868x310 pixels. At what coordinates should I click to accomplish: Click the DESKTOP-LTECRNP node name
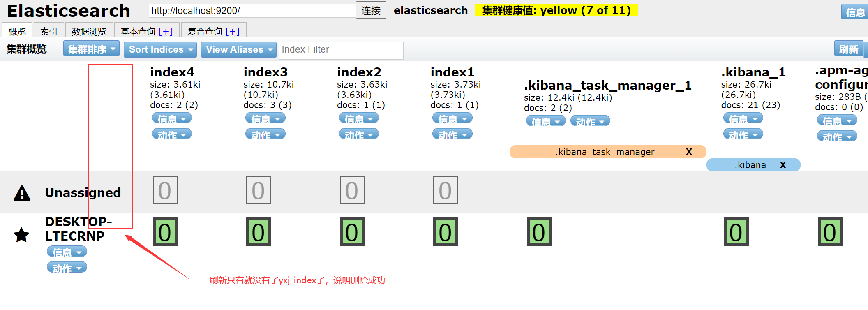tap(78, 229)
